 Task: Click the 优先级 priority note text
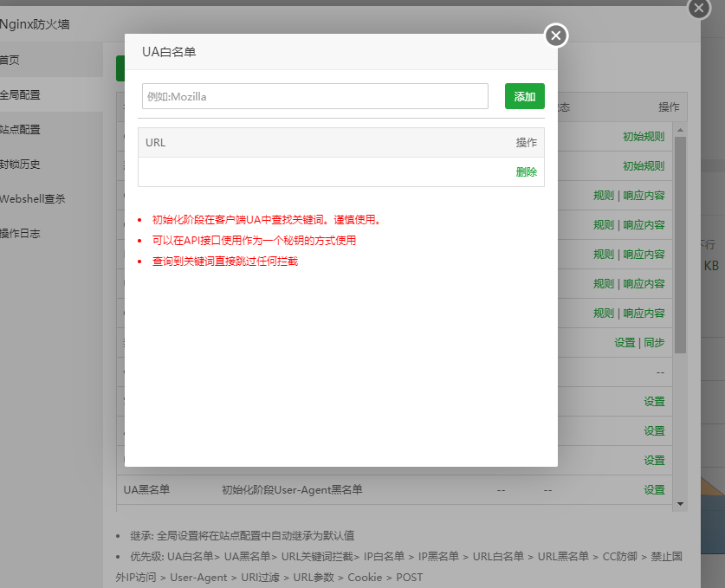pyautogui.click(x=399, y=566)
